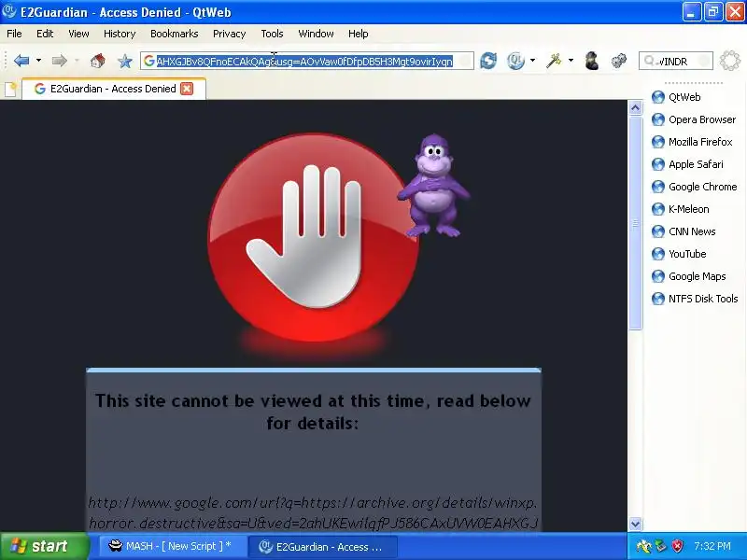Click the QtWeb globe toolbar icon
Screen dimensions: 747x560
coord(515,61)
